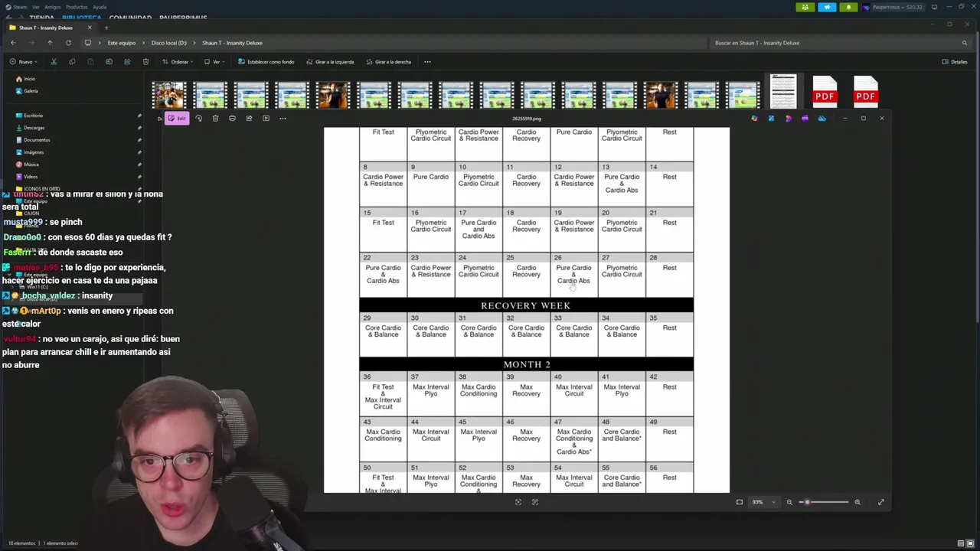Print the image from Photos toolbar
The width and height of the screenshot is (980, 551).
[232, 119]
